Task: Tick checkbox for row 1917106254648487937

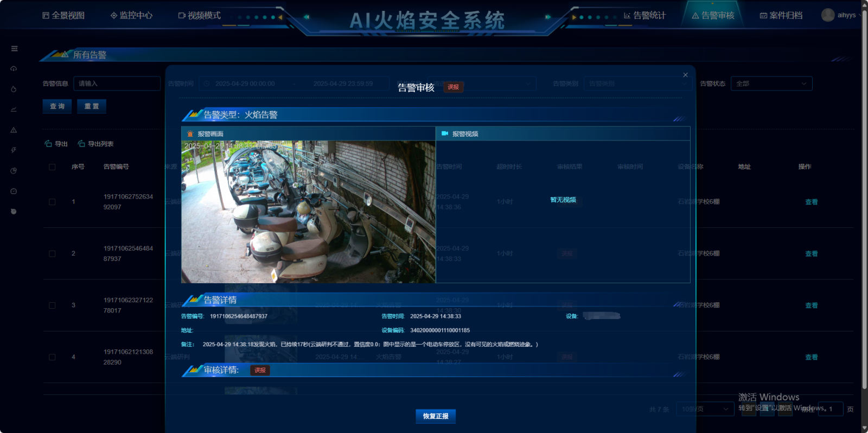Action: click(x=52, y=253)
